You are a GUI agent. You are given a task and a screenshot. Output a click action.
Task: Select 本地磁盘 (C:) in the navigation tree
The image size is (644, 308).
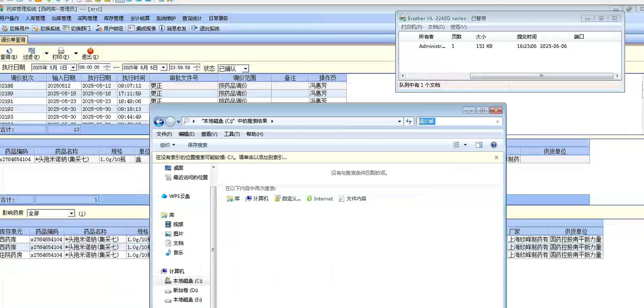click(x=187, y=281)
